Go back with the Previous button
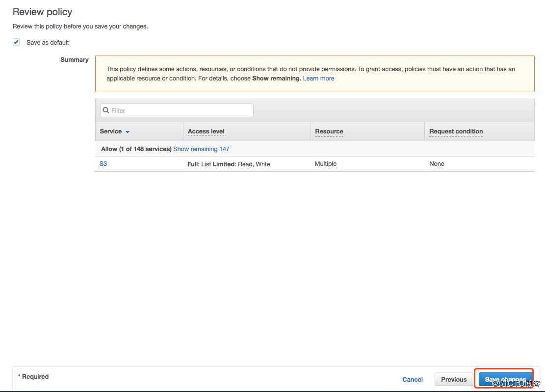Viewport: 545px width, 392px height. pos(454,380)
